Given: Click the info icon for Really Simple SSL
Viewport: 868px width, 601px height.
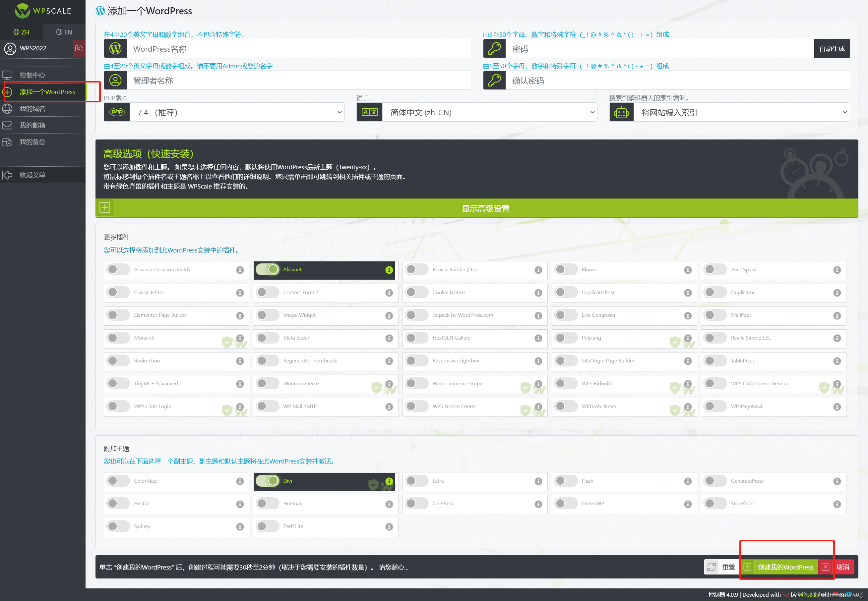Looking at the screenshot, I should [837, 338].
